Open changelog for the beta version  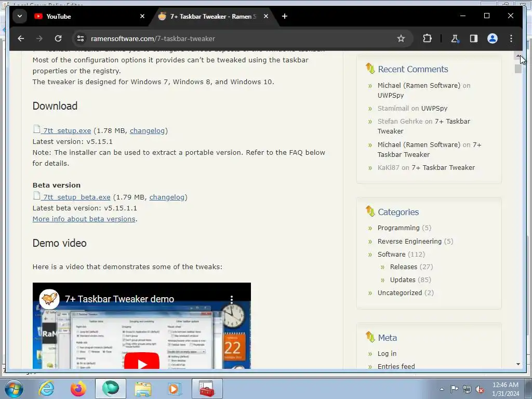[167, 197]
